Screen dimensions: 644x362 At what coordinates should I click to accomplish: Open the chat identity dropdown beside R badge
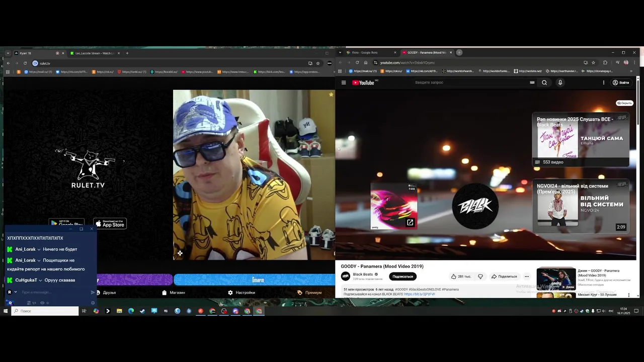pos(16,292)
